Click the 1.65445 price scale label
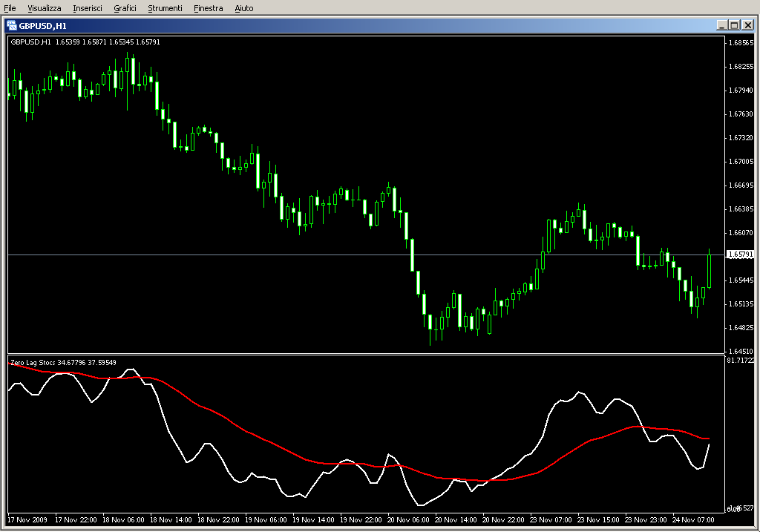The width and height of the screenshot is (760, 532). tap(741, 280)
